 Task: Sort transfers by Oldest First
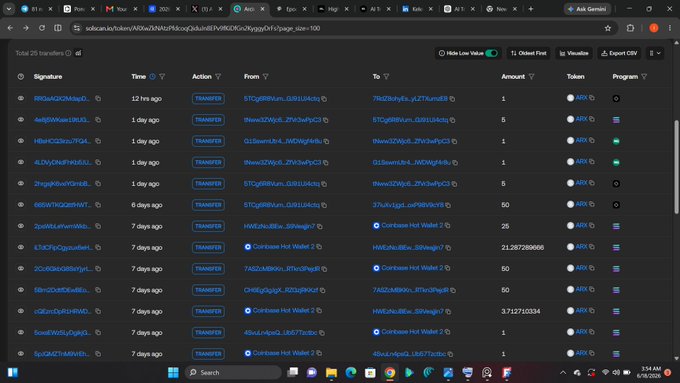click(x=528, y=53)
